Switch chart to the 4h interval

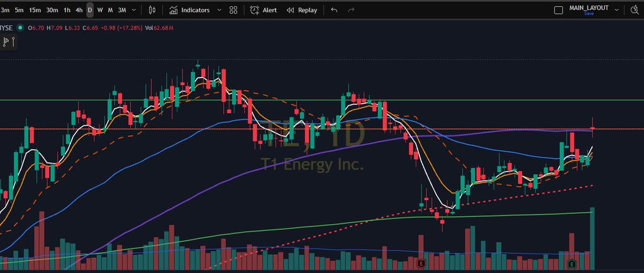pos(79,10)
